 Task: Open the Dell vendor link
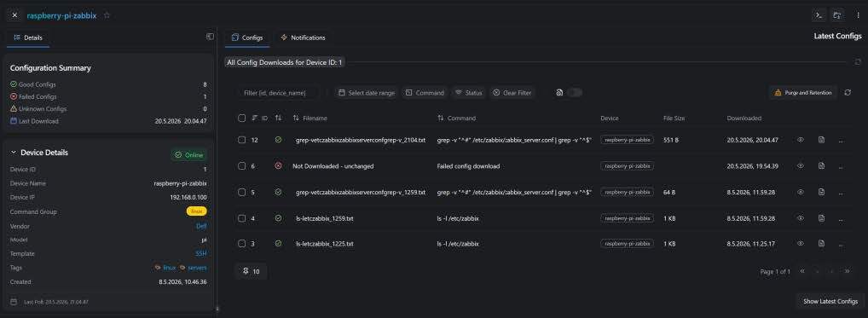click(x=201, y=226)
